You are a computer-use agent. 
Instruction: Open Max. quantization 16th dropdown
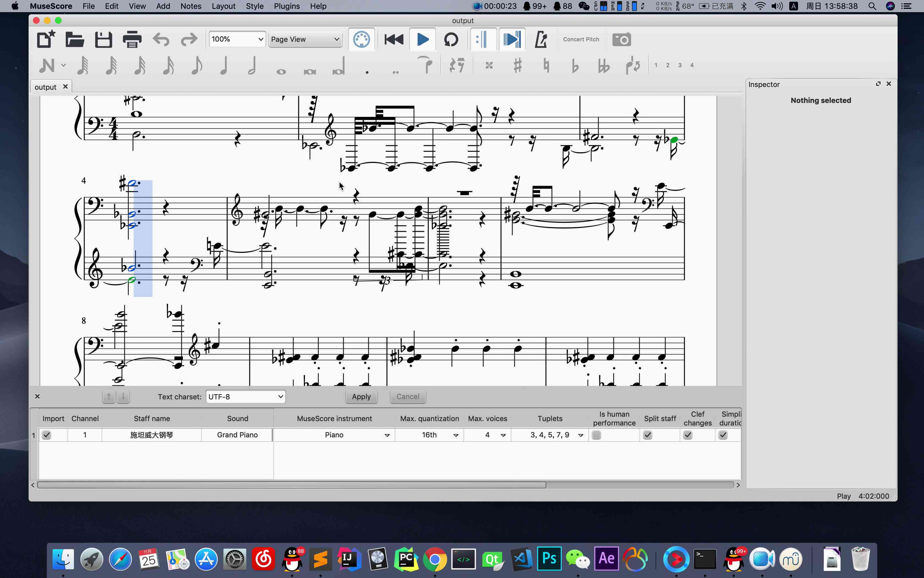(x=430, y=435)
